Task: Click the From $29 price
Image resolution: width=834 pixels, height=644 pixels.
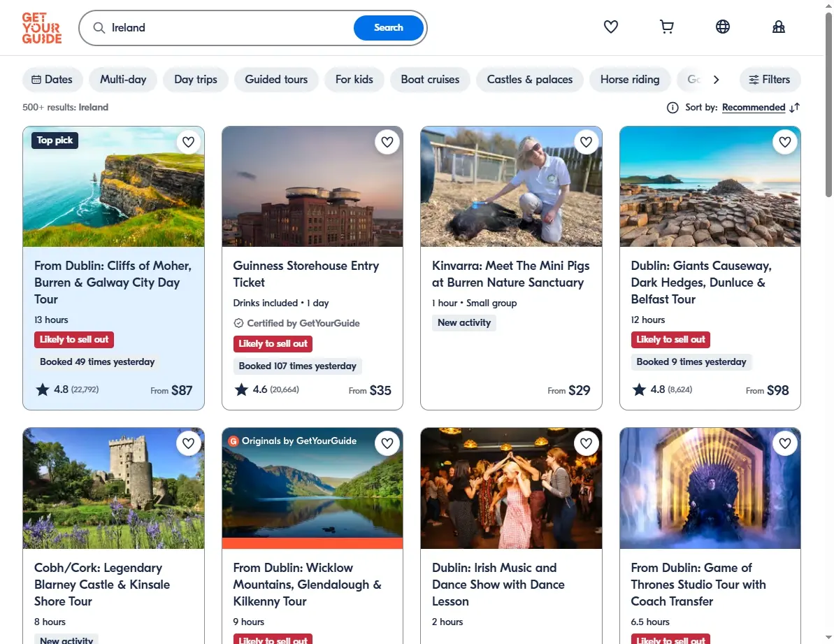Action: (x=568, y=390)
